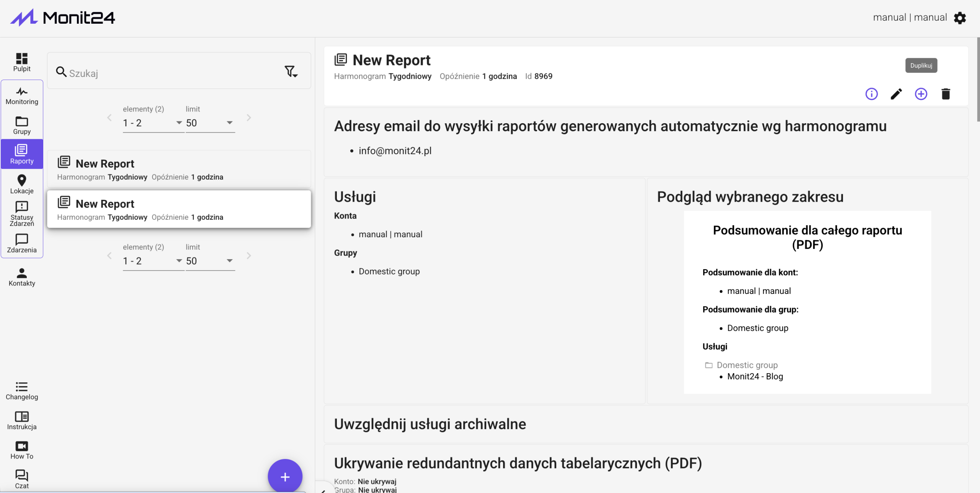980x493 pixels.
Task: Go to previous page in bottom pagination
Action: [x=109, y=256]
